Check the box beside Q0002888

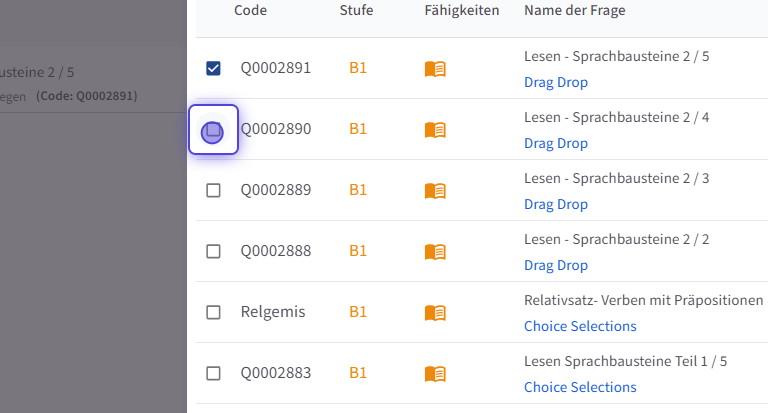pos(213,251)
